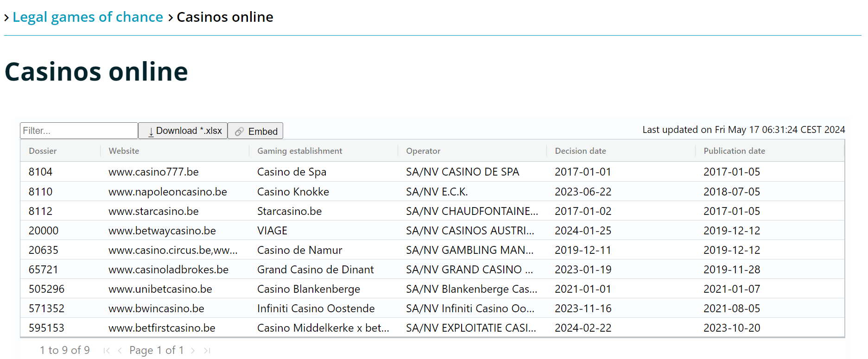This screenshot has height=359, width=868.
Task: Go to first page pagination icon
Action: (107, 351)
